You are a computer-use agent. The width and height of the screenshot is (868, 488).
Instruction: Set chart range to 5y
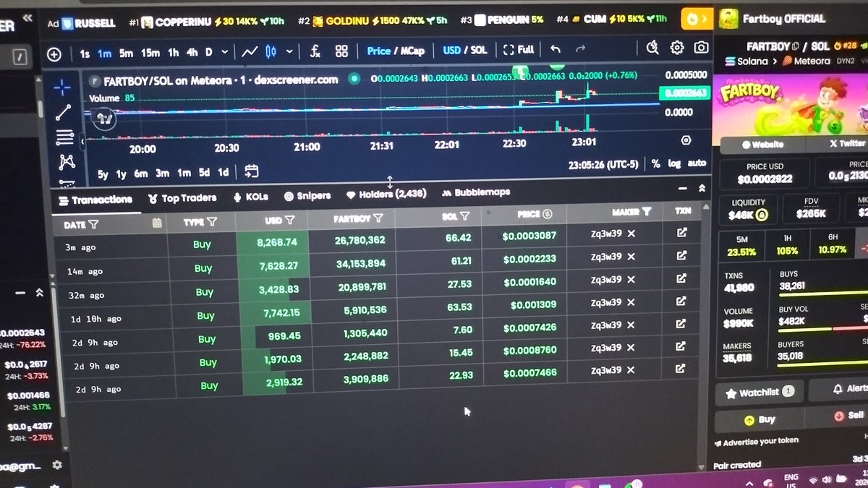click(103, 174)
